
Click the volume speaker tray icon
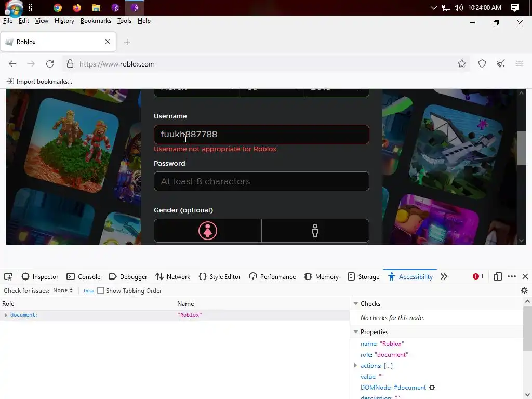458,7
